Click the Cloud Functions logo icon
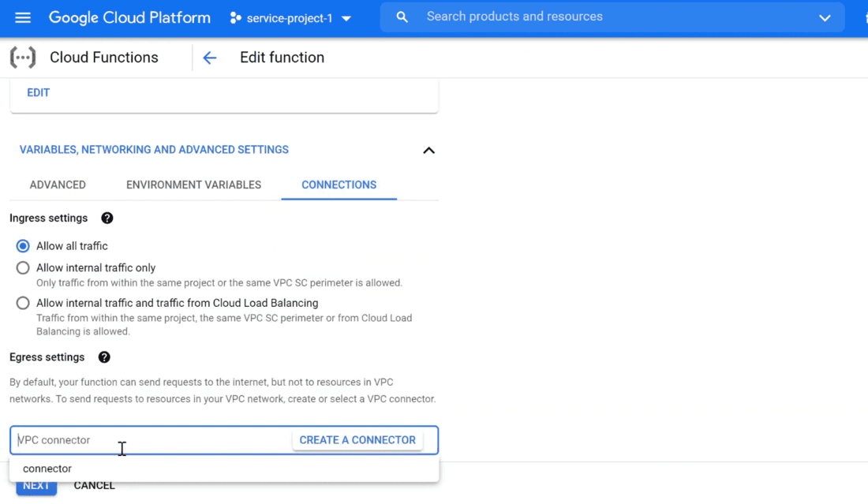The image size is (868, 504). pos(23,58)
